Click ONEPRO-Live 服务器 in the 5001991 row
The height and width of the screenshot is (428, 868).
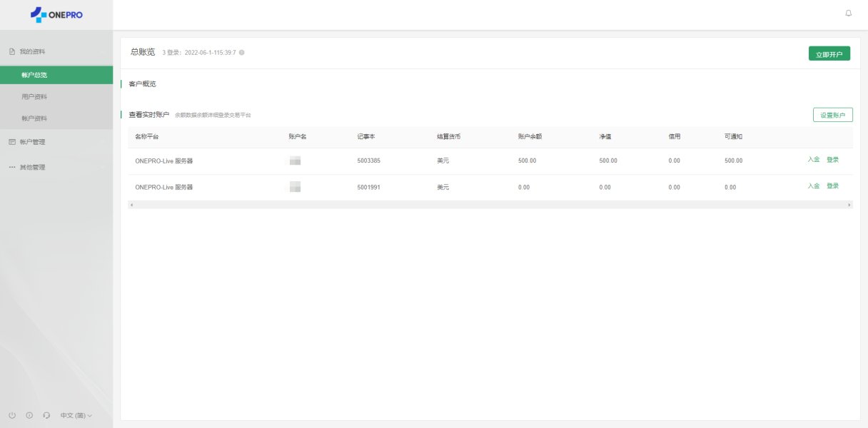pyautogui.click(x=164, y=188)
